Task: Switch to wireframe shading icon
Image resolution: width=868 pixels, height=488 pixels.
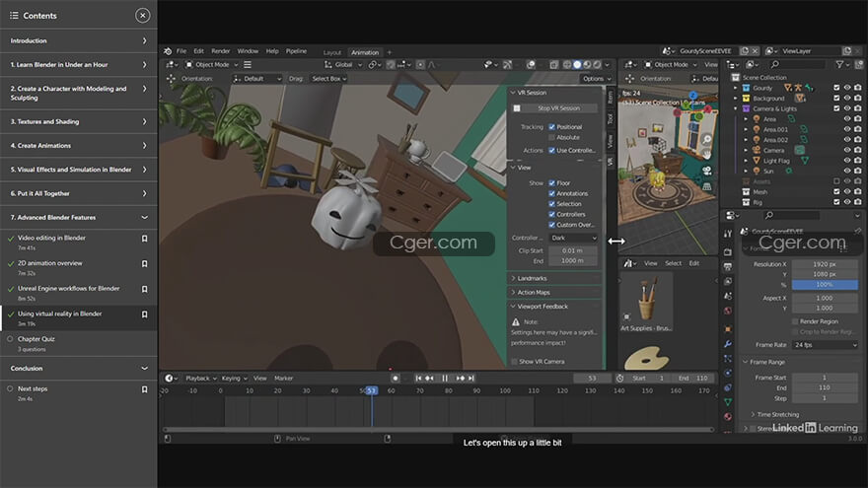Action: [567, 65]
